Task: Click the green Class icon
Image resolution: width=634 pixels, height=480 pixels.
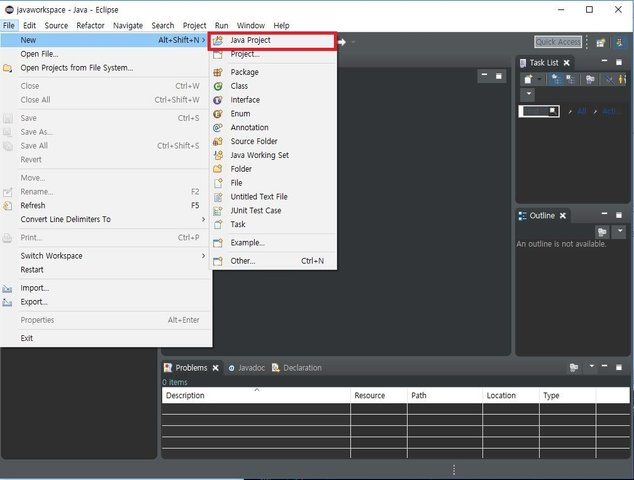Action: 218,86
